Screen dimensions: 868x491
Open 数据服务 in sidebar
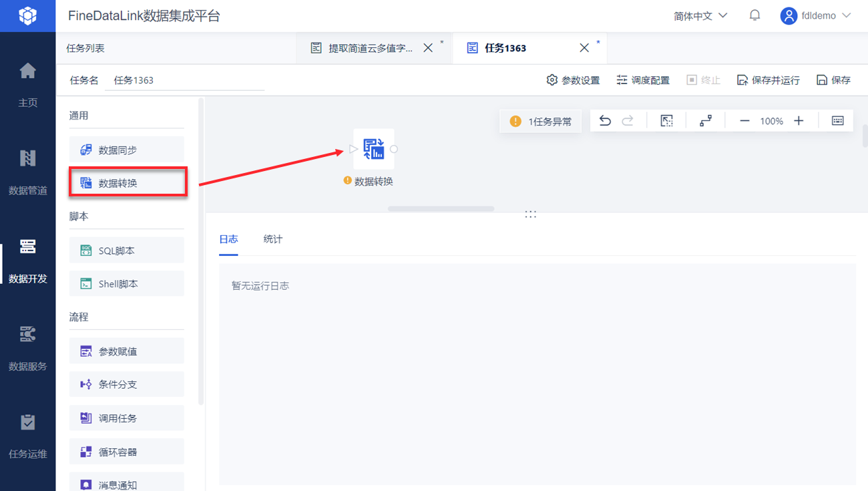point(27,348)
